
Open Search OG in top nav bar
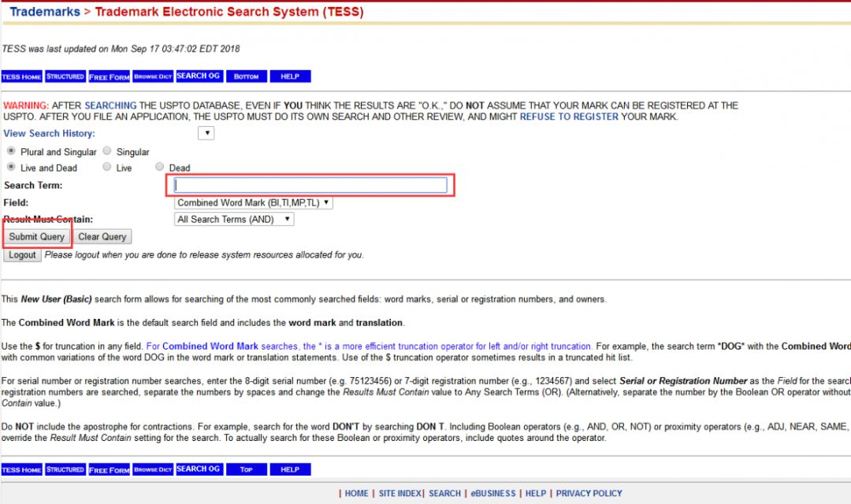[199, 76]
